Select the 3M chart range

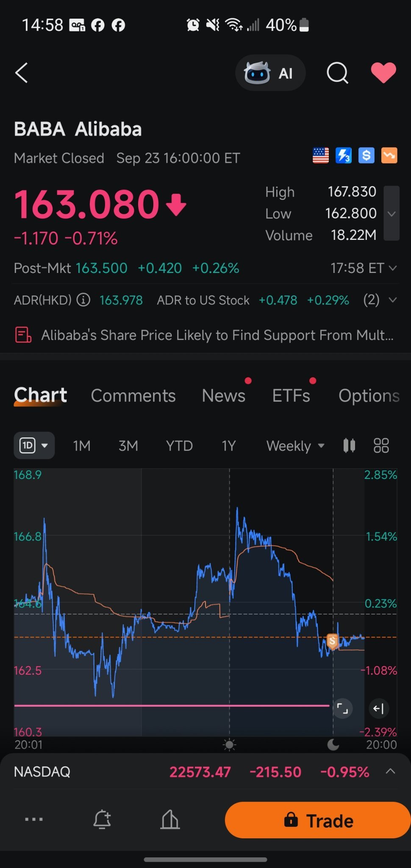(128, 446)
